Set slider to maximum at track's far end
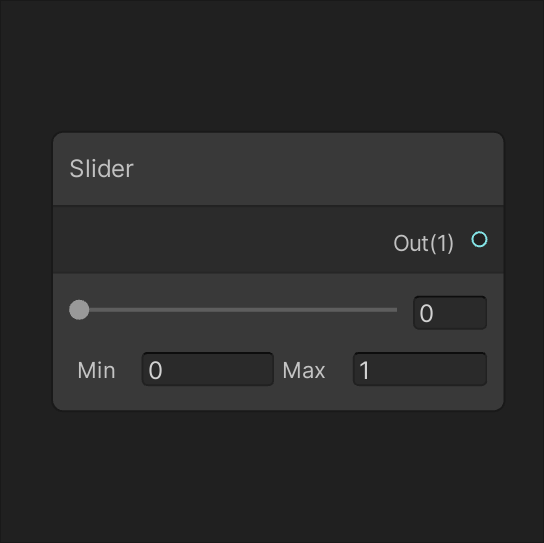 pos(396,309)
